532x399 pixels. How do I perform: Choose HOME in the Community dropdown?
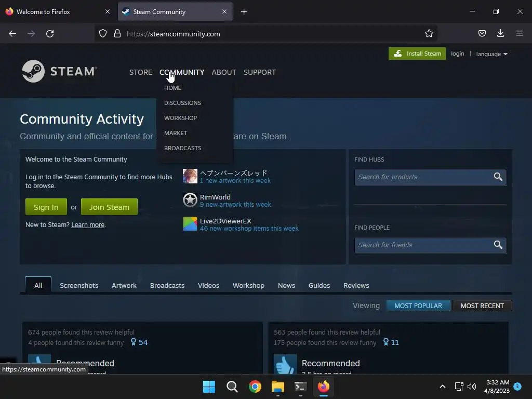[x=172, y=88]
